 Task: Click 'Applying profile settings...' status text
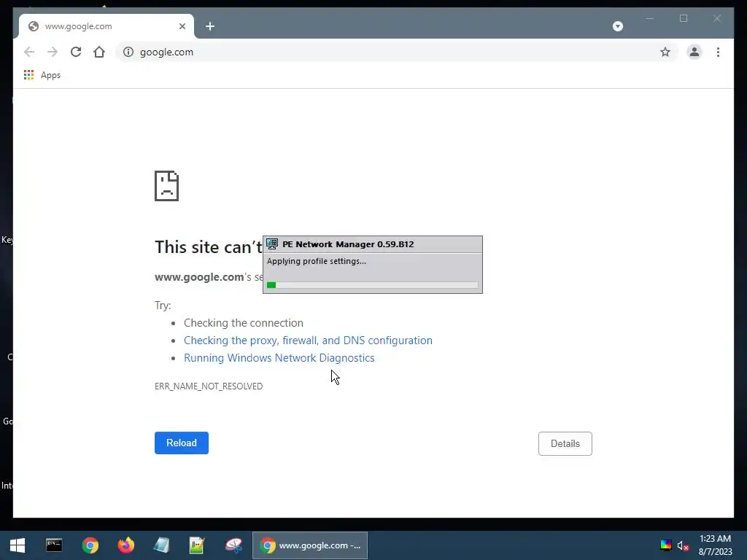(317, 261)
